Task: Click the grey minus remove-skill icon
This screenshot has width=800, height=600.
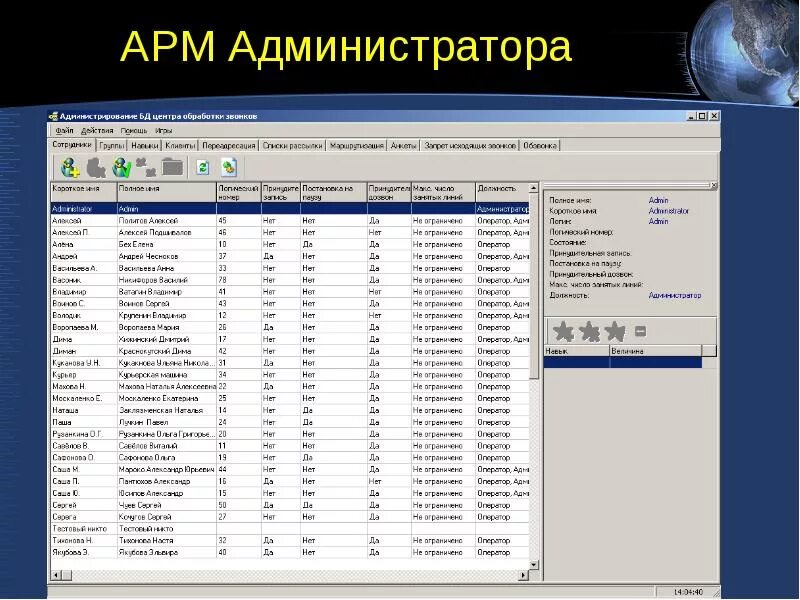Action: (x=640, y=332)
